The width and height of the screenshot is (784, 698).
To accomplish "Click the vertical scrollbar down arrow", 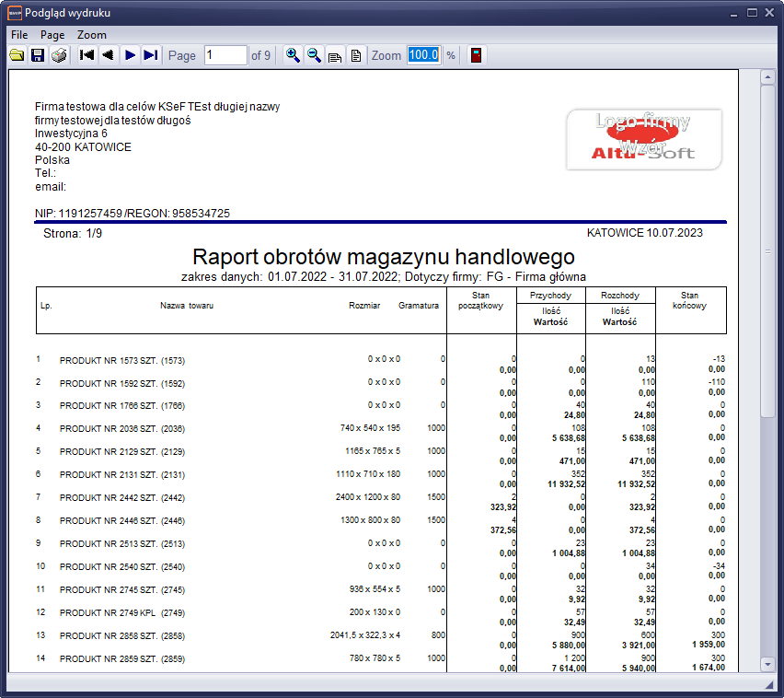I will tap(767, 663).
